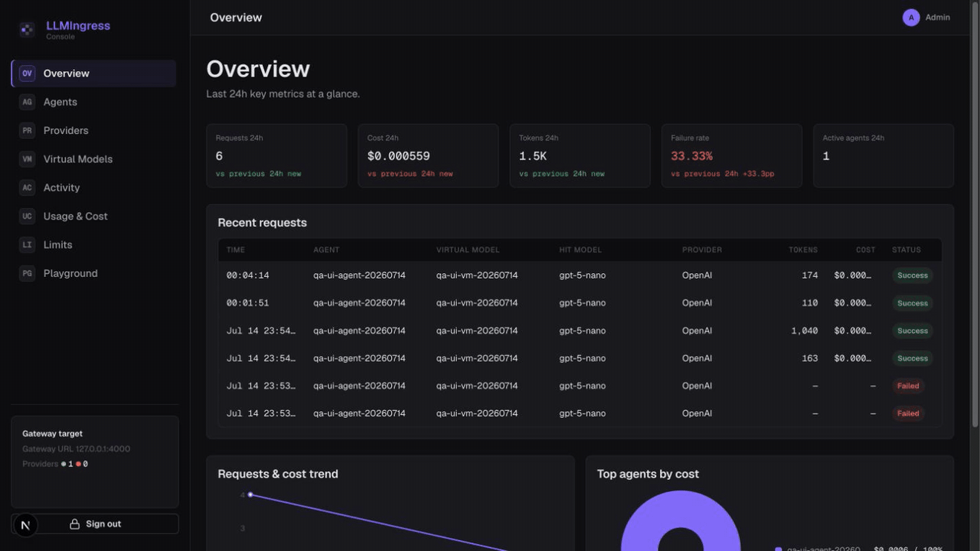Click the Gateway URL 127.0.0.1:4000 text

(77, 449)
